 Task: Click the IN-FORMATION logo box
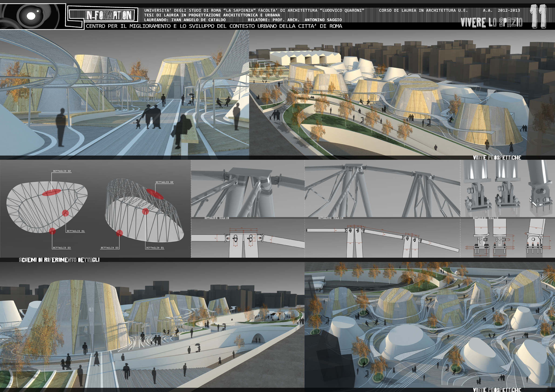coord(108,15)
